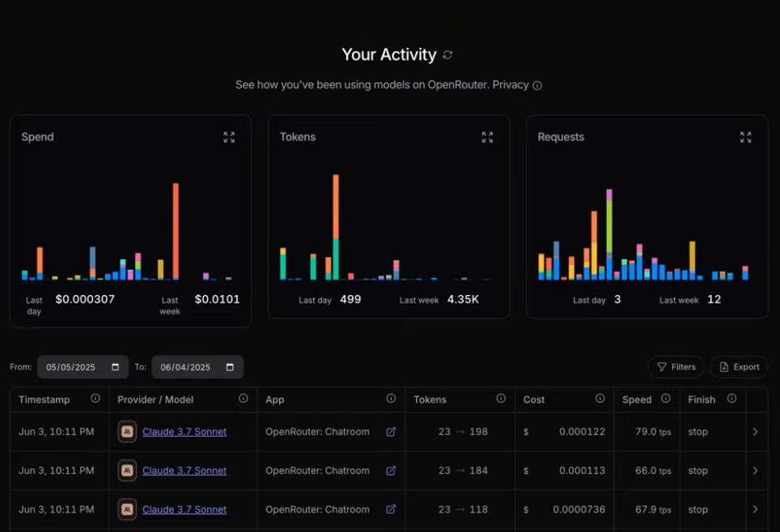Show info for Tokens column
The height and width of the screenshot is (532, 780).
click(x=501, y=399)
